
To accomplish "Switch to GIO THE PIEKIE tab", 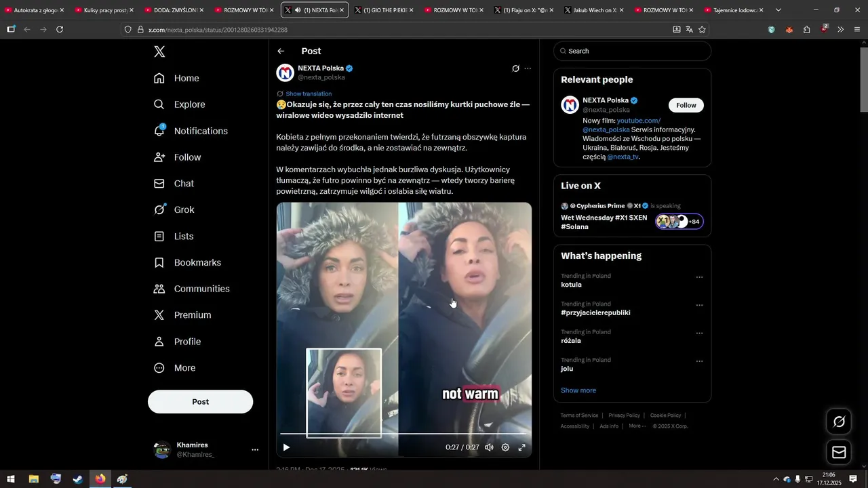I will click(384, 10).
